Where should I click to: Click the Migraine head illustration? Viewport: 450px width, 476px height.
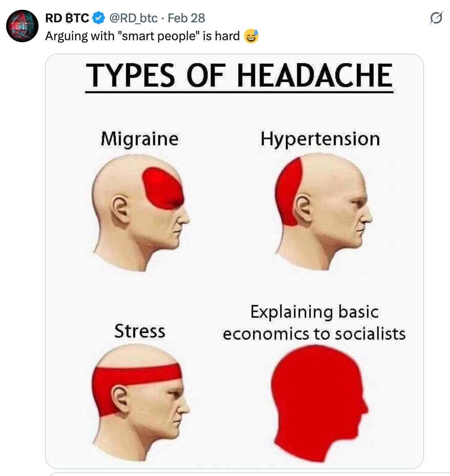point(140,213)
